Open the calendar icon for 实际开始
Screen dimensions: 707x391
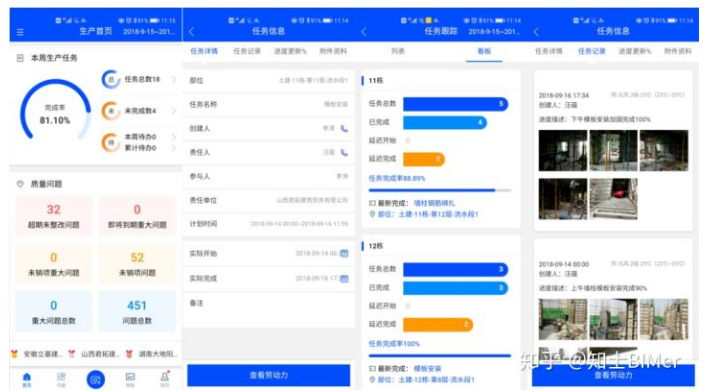pyautogui.click(x=344, y=253)
